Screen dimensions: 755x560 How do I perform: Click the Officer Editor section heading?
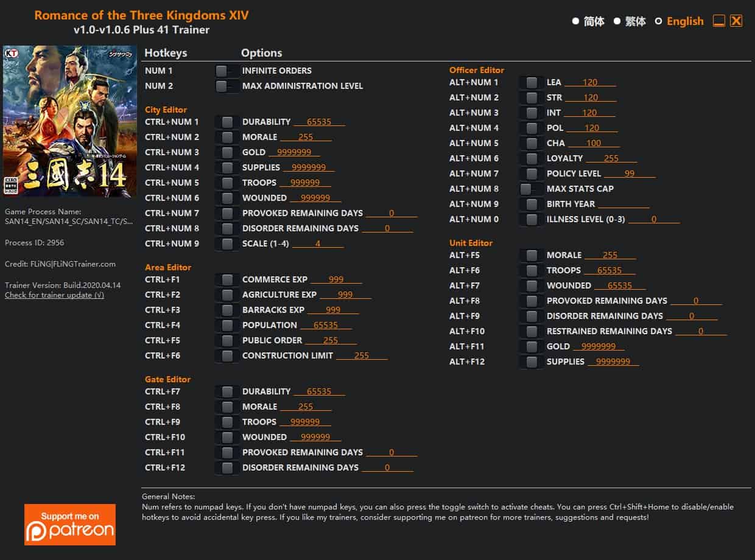tap(477, 70)
